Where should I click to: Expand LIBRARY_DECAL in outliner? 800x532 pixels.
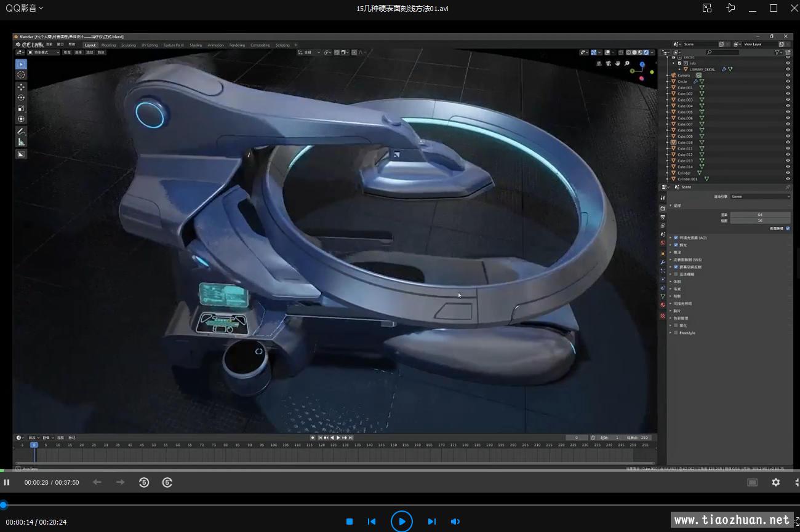click(x=679, y=69)
